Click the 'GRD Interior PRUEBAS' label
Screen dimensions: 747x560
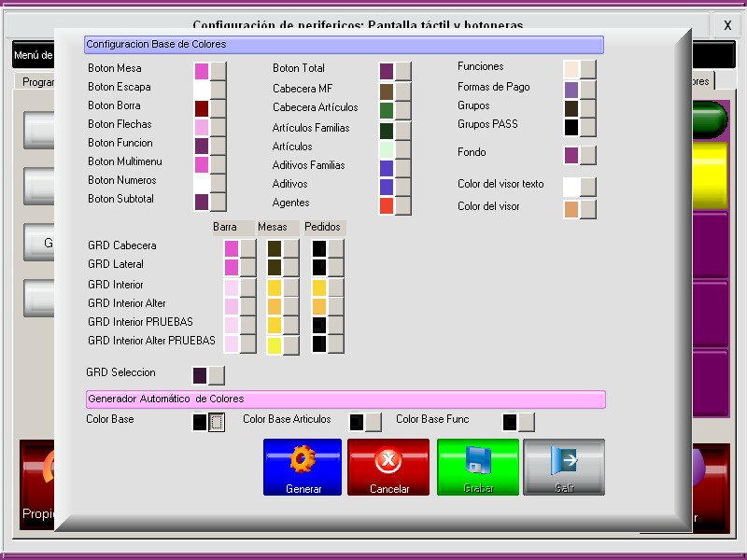click(x=141, y=322)
